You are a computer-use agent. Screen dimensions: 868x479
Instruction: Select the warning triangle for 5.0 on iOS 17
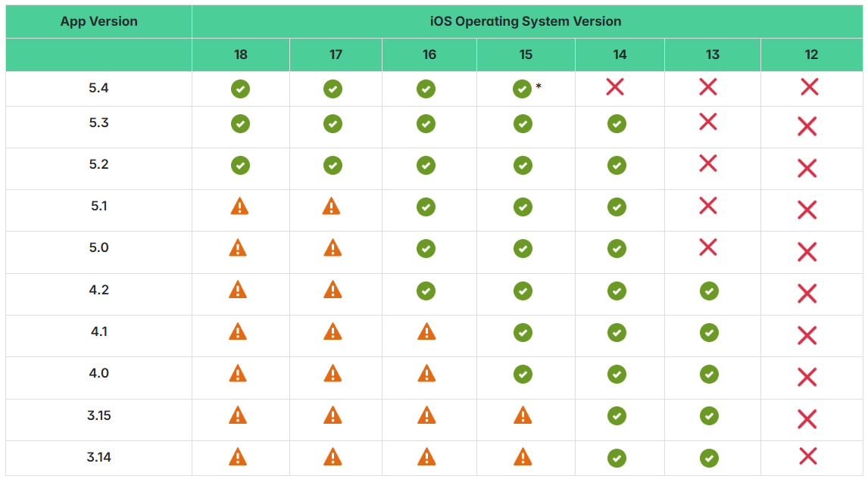pos(333,247)
